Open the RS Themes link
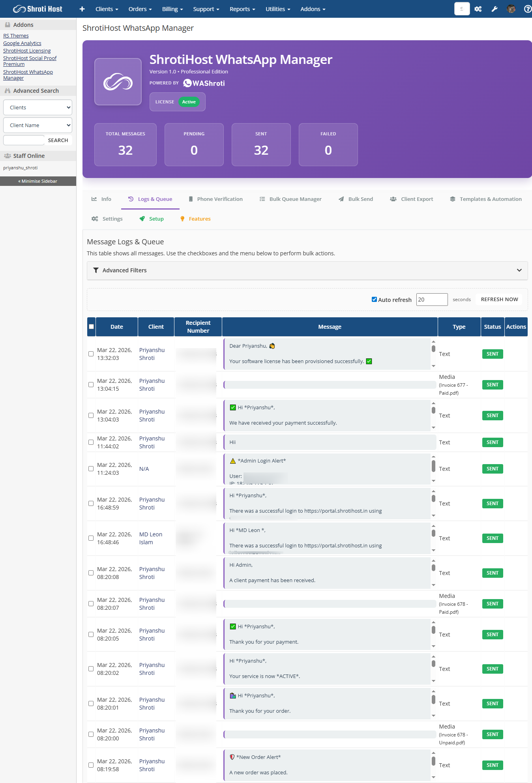 pyautogui.click(x=16, y=36)
